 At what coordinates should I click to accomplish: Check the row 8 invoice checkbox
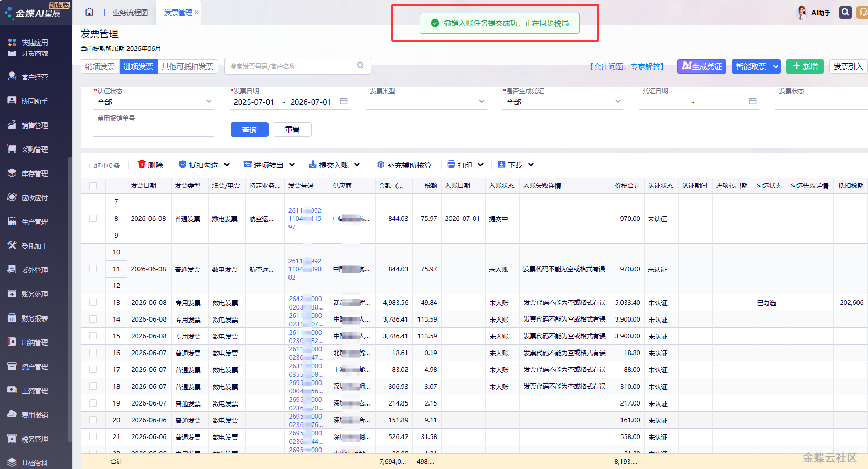[x=93, y=218]
